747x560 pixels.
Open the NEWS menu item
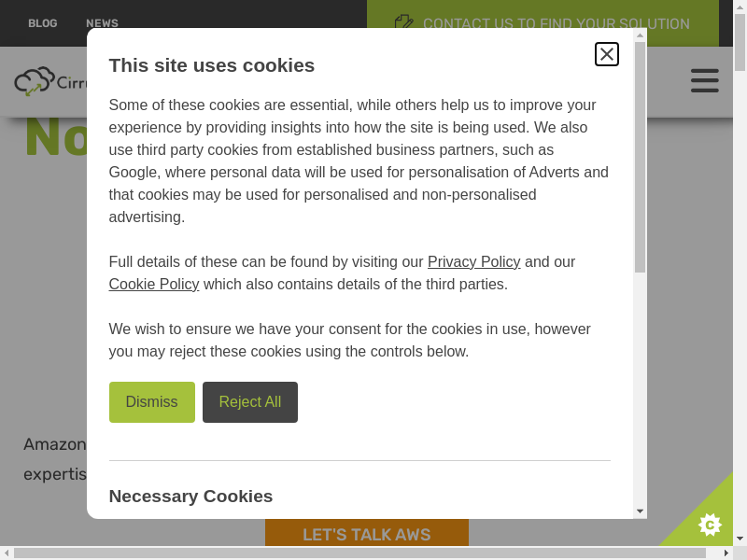tap(102, 23)
